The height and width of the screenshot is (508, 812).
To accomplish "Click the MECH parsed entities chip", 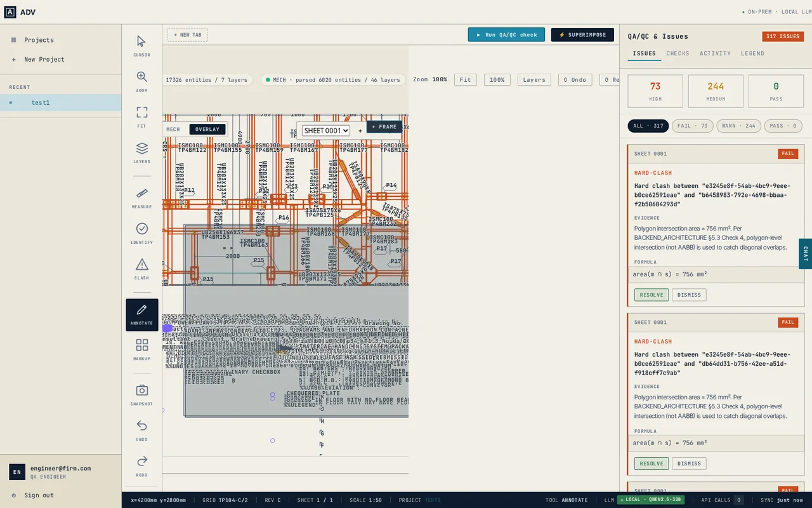I will (333, 80).
